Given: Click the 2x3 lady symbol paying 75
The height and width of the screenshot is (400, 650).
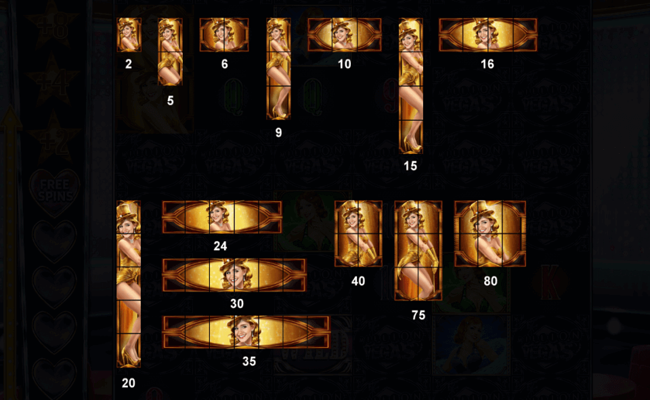Looking at the screenshot, I should [418, 251].
